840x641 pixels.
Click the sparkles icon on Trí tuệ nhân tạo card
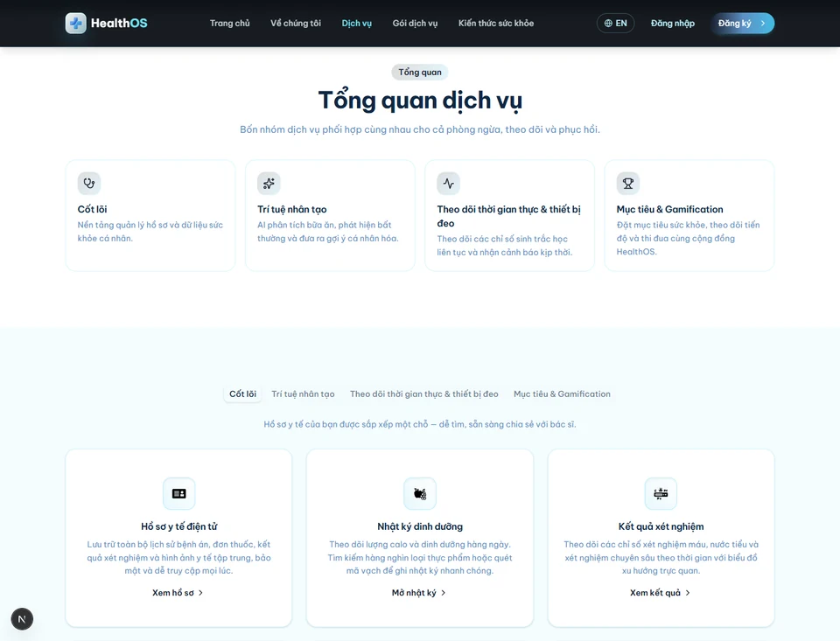coord(269,183)
